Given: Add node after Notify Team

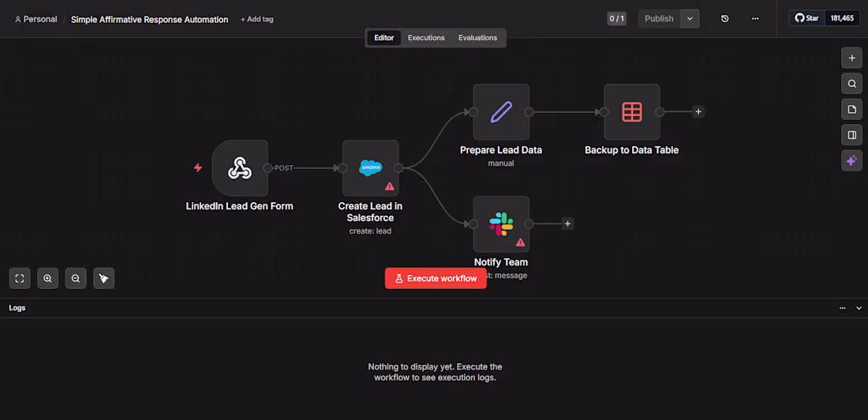Looking at the screenshot, I should click(568, 224).
